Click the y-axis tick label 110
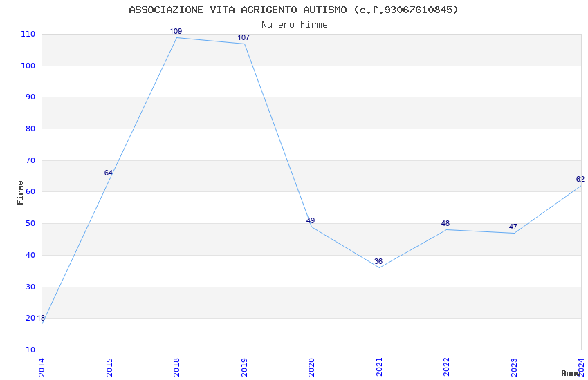This screenshot has height=380, width=588. [x=28, y=34]
